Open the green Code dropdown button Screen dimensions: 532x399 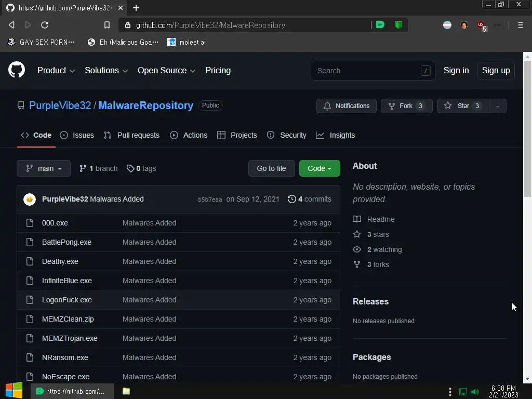coord(320,168)
